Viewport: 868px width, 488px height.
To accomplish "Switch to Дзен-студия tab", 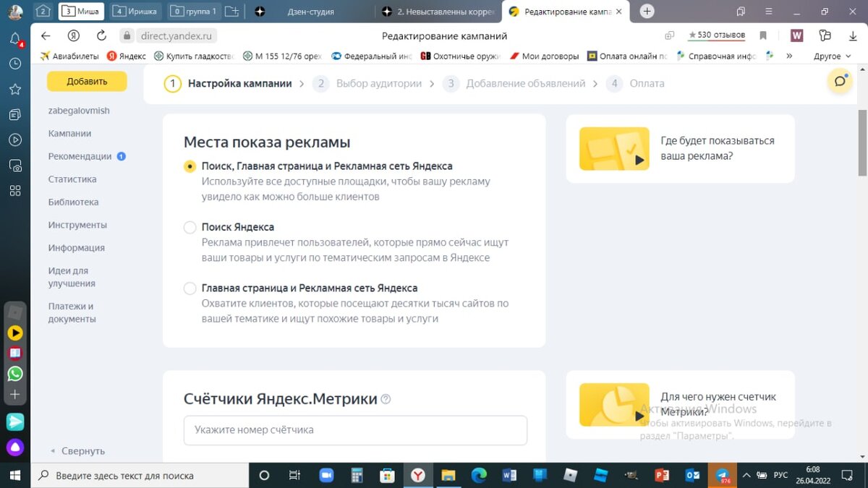I will 312,12.
